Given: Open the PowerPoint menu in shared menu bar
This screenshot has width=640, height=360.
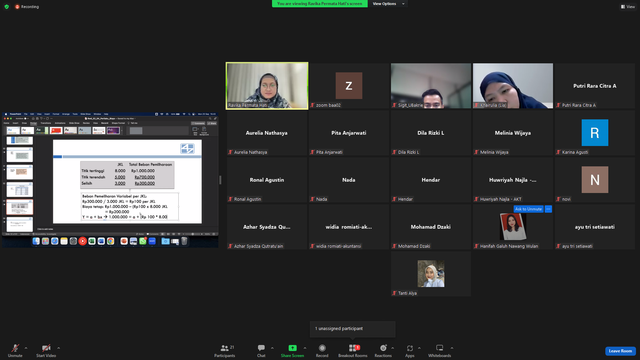Looking at the screenshot, I should click(x=16, y=114).
